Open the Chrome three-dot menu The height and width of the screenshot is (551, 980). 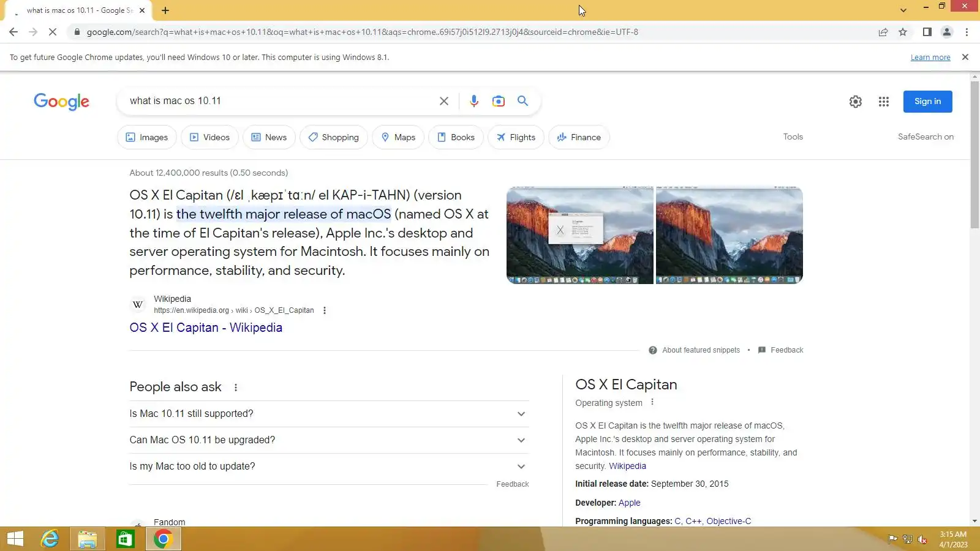point(967,32)
